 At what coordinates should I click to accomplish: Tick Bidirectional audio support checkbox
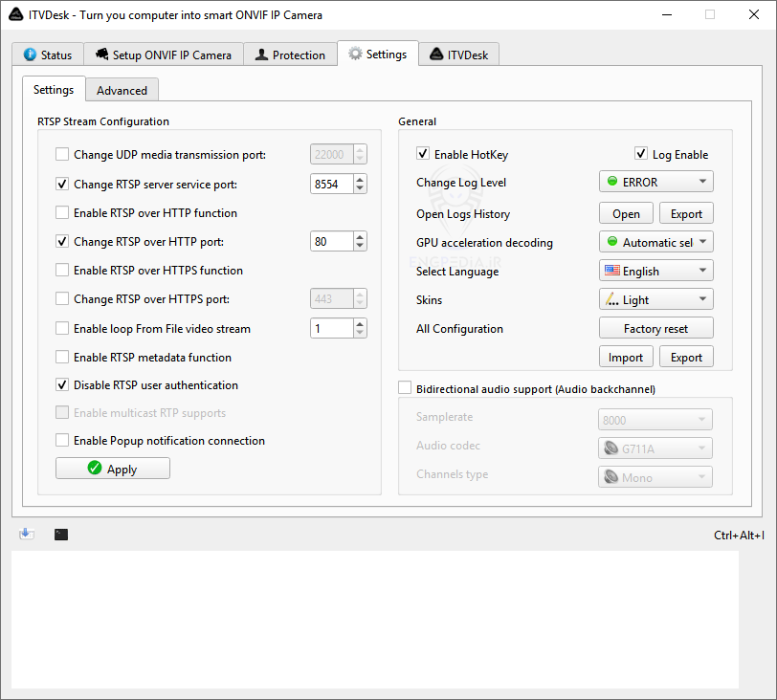[405, 389]
